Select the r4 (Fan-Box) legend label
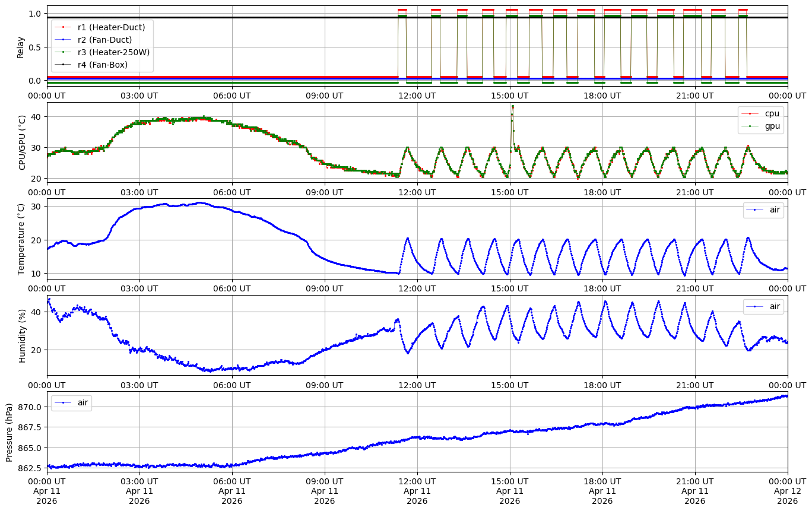 (102, 65)
